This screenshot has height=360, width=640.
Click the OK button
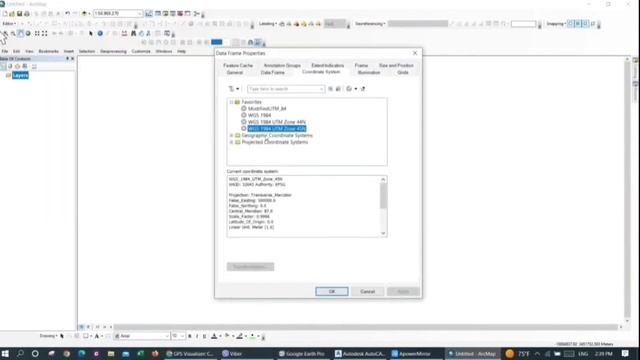click(332, 291)
